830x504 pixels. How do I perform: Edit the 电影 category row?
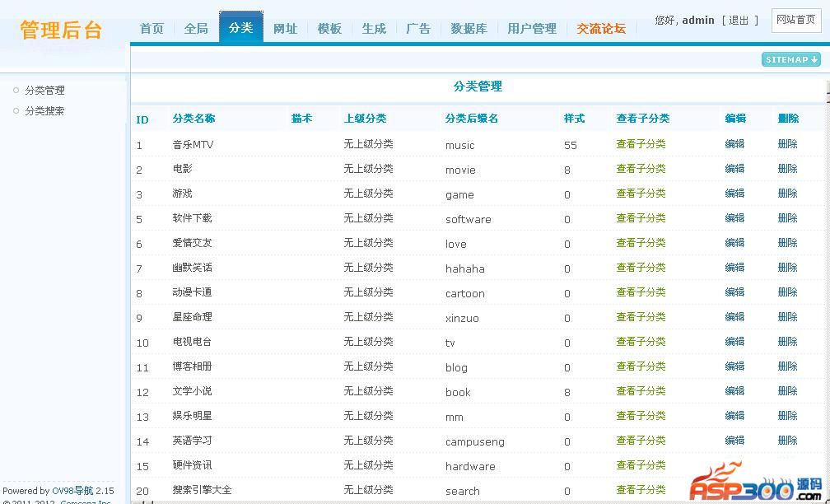[734, 169]
